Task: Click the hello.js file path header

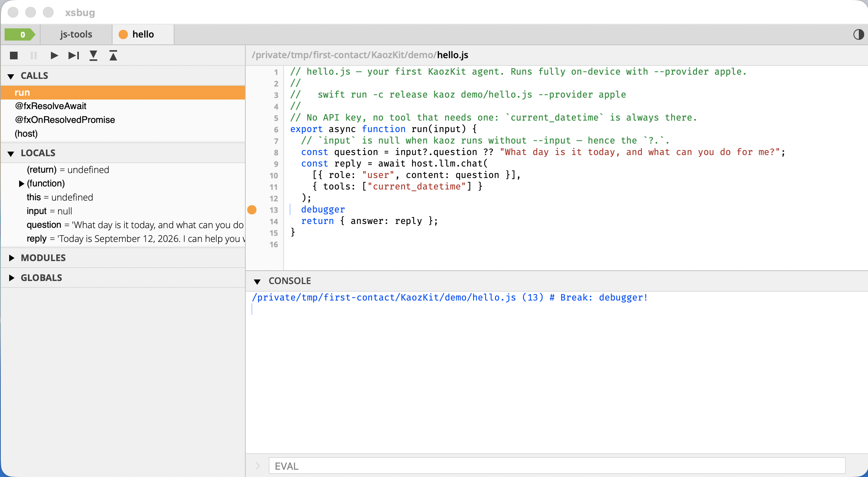Action: pos(360,55)
